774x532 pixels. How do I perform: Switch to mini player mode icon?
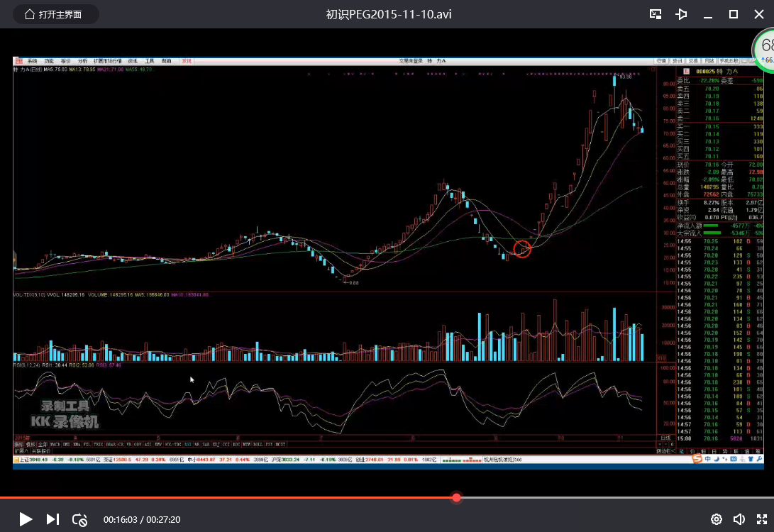[x=656, y=14]
